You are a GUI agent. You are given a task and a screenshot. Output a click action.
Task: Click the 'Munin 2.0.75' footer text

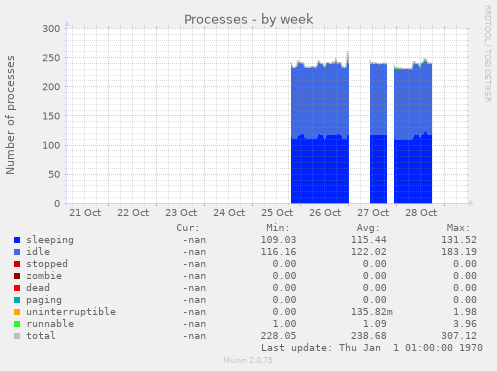248,360
